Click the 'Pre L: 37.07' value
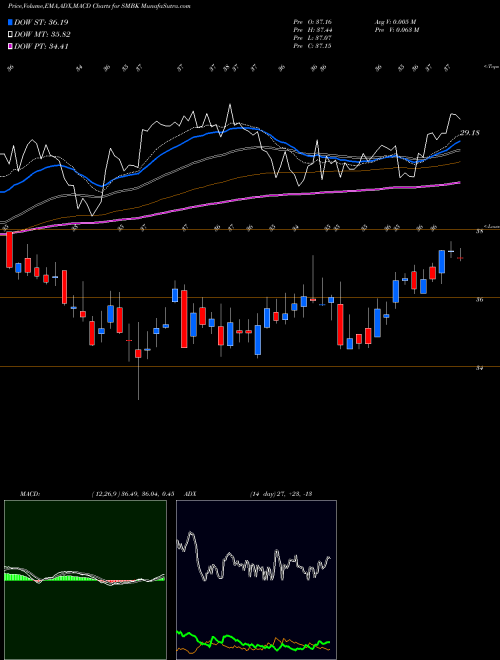 pos(312,38)
